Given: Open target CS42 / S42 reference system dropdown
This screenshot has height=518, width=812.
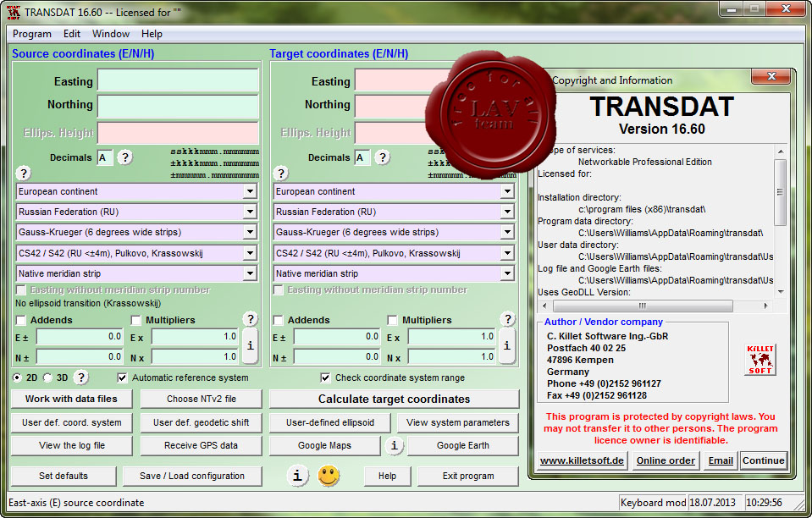Looking at the screenshot, I should coord(507,253).
